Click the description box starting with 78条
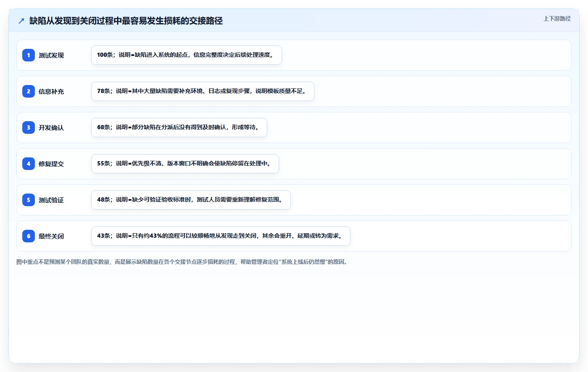This screenshot has height=372, width=588. pos(203,91)
